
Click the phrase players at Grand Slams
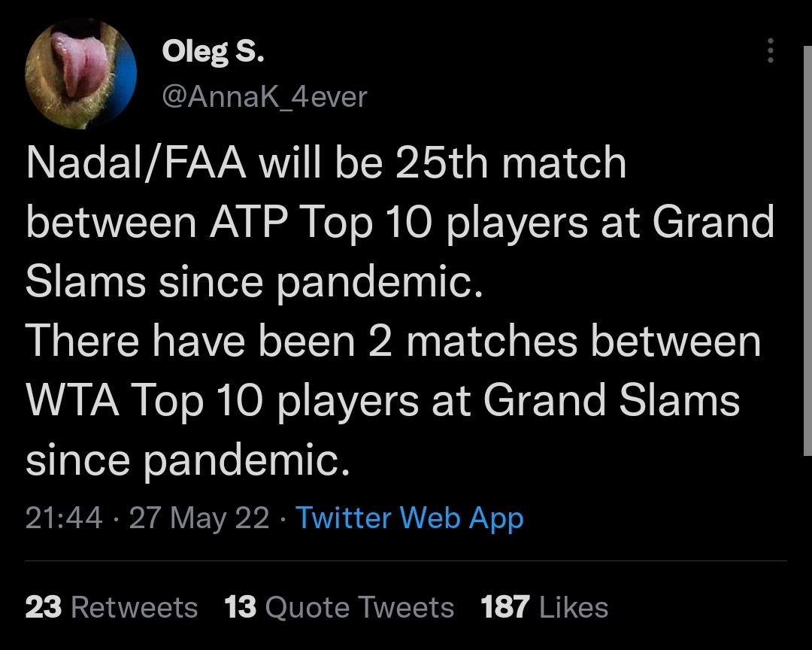pyautogui.click(x=509, y=401)
